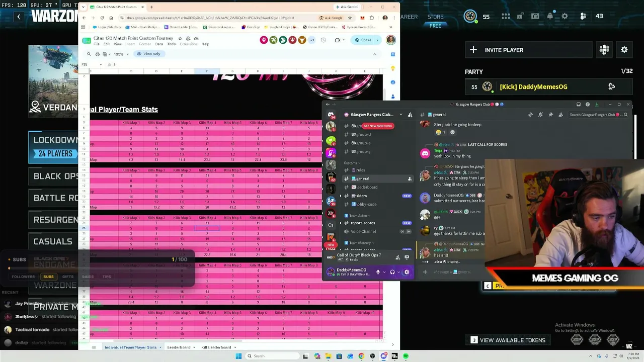Toggle the Discord member list

click(x=560, y=115)
